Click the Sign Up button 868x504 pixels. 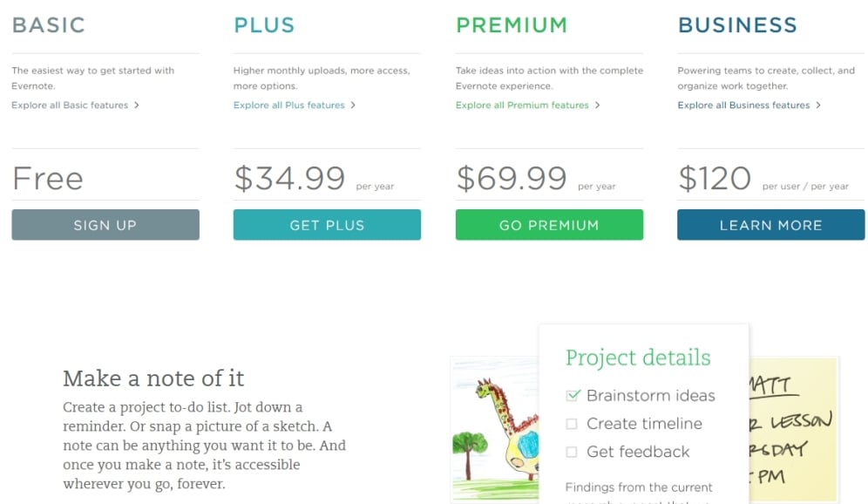coord(105,225)
